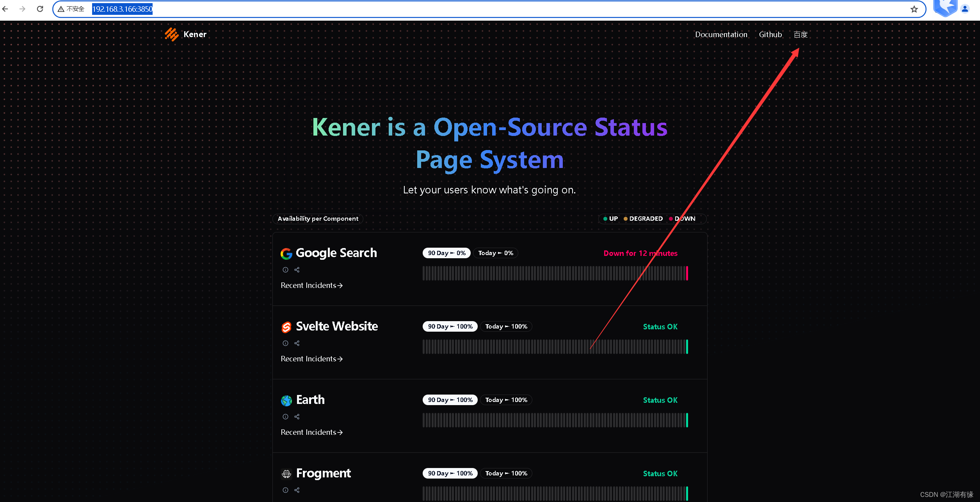Bookmark page with star icon
The image size is (980, 502).
(x=914, y=9)
